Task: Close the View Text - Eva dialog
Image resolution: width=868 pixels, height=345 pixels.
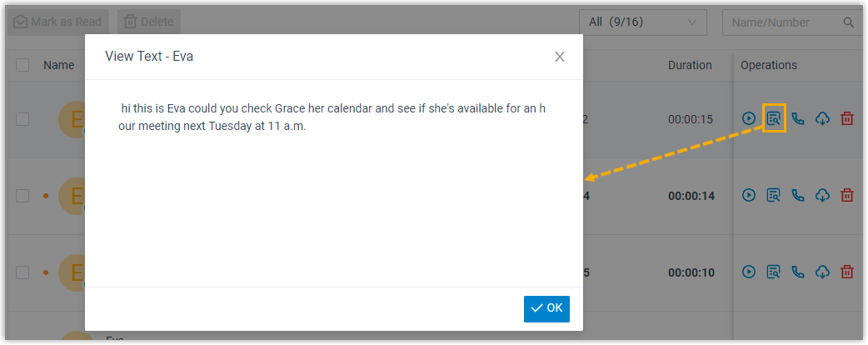Action: 560,57
